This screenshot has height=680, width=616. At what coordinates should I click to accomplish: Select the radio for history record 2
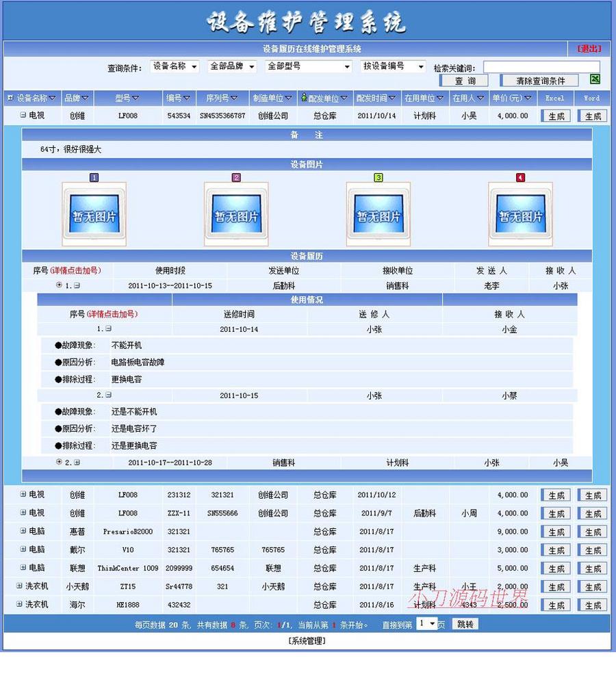pyautogui.click(x=59, y=462)
